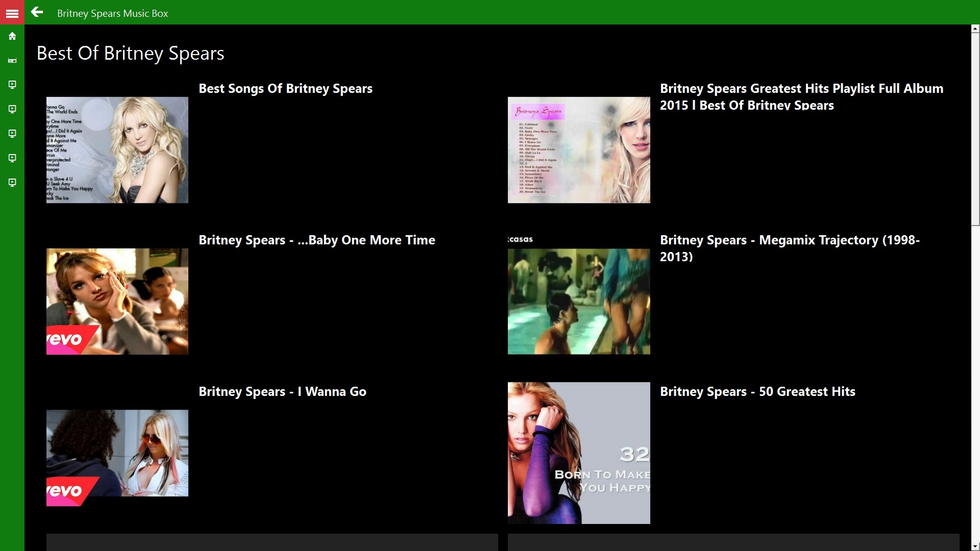The height and width of the screenshot is (551, 980).
Task: Open the third video playlist sidebar icon
Action: click(x=12, y=134)
